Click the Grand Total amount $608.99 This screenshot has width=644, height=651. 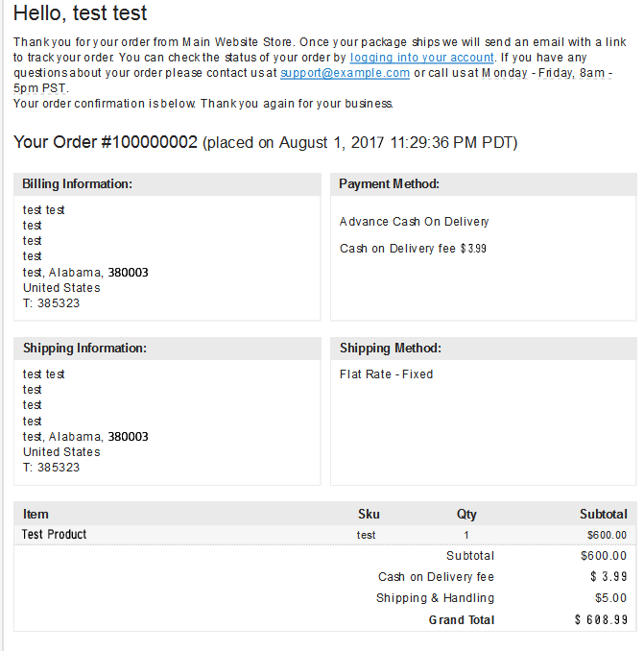coord(601,620)
